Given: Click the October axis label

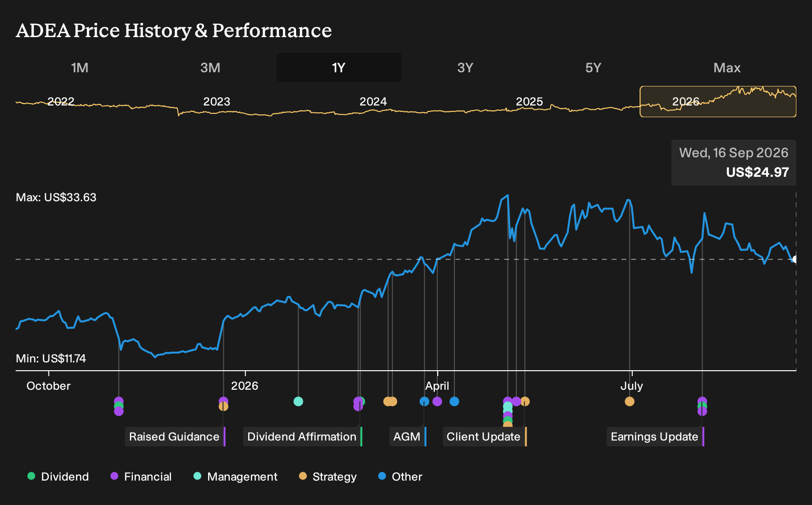Looking at the screenshot, I should (48, 386).
